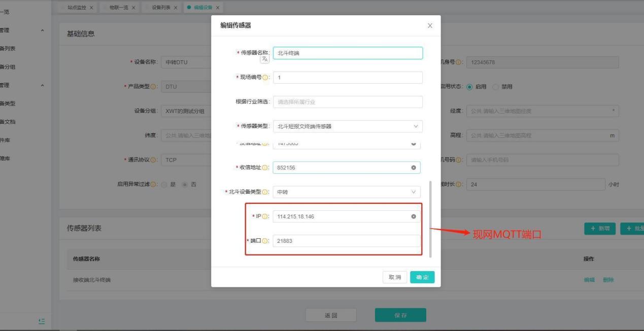The height and width of the screenshot is (331, 644).
Task: Click info icon next to 北斗设备类型
Action: point(266,192)
